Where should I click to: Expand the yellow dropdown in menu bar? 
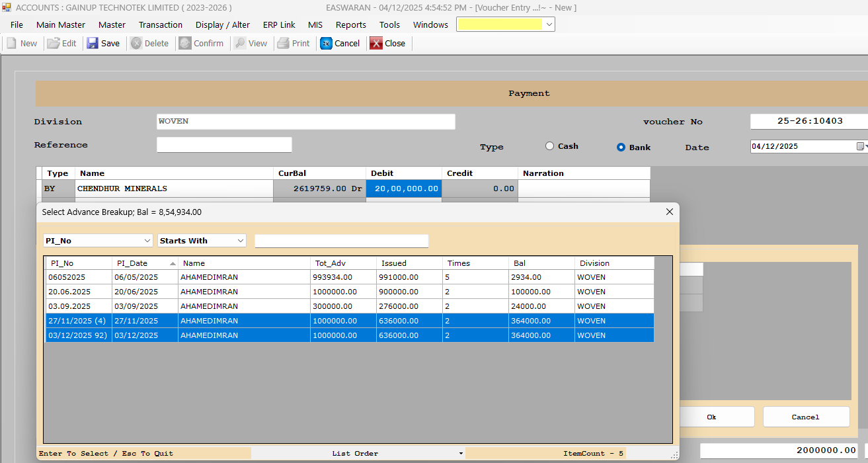point(549,24)
